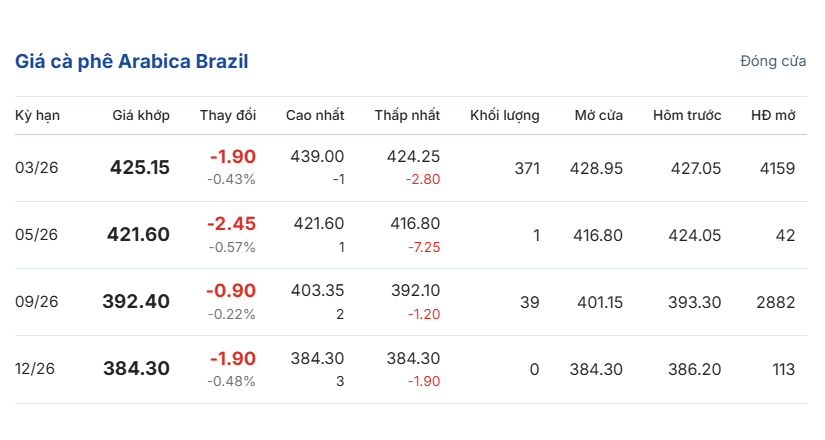Select the 'Cao nhất' column header

[315, 115]
